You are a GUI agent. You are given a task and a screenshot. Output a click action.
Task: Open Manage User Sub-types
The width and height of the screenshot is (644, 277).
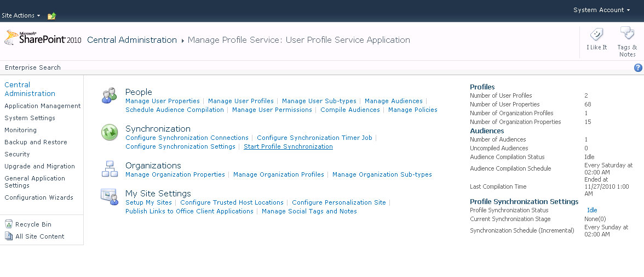[x=319, y=101]
